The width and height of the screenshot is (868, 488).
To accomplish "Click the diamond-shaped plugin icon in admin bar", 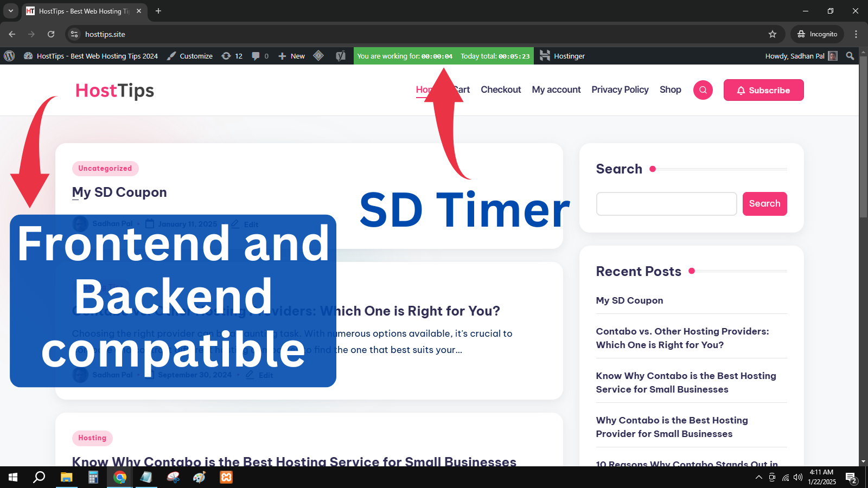I will [x=318, y=56].
